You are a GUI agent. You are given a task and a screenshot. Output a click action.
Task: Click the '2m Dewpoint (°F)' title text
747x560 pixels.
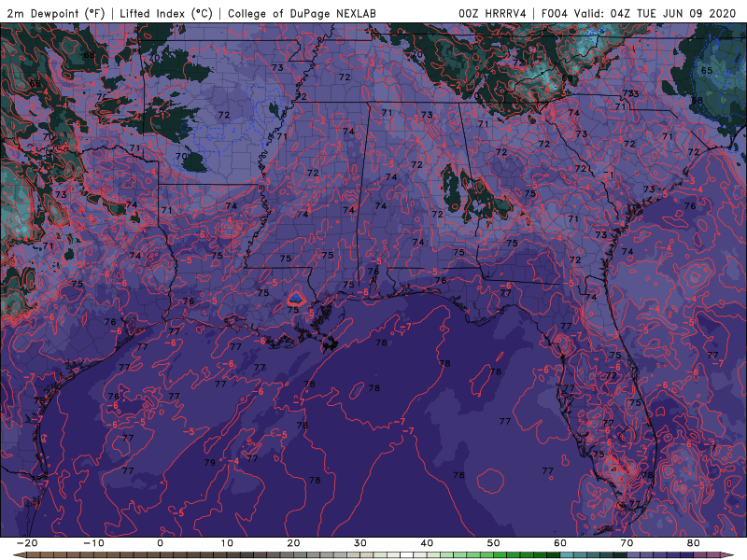pos(56,13)
